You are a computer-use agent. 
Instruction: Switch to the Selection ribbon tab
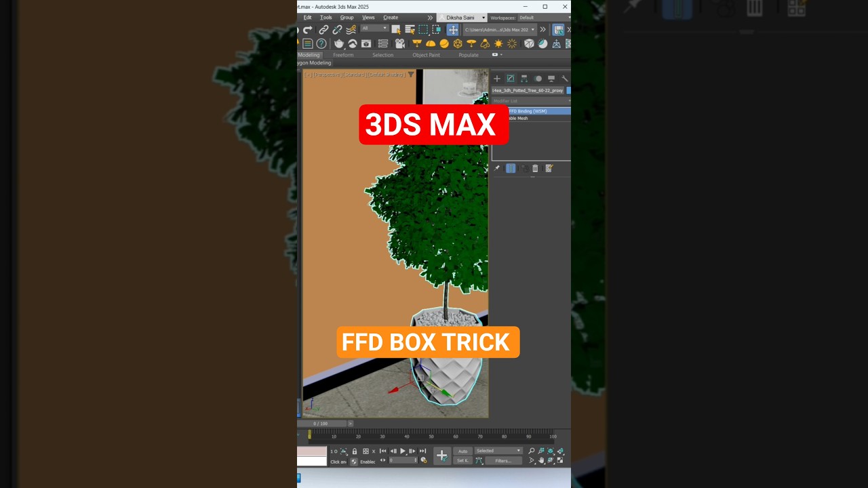click(382, 55)
